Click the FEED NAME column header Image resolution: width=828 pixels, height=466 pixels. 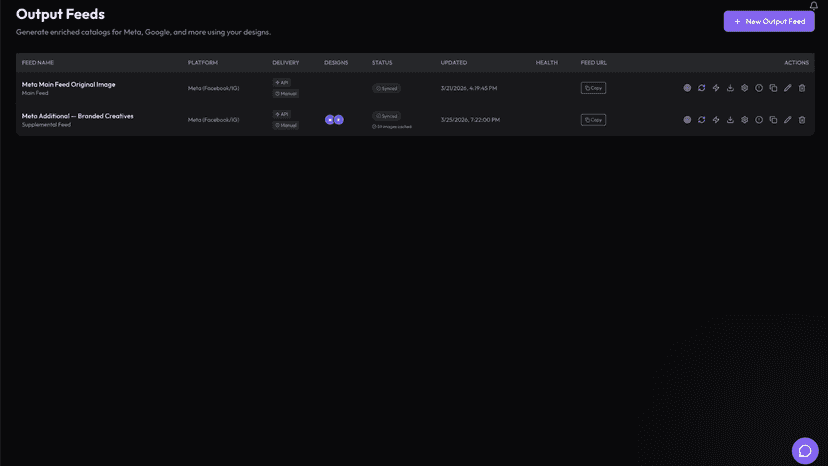(x=37, y=62)
